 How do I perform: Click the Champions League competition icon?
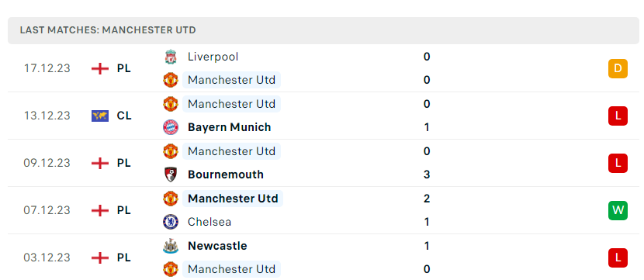[100, 116]
